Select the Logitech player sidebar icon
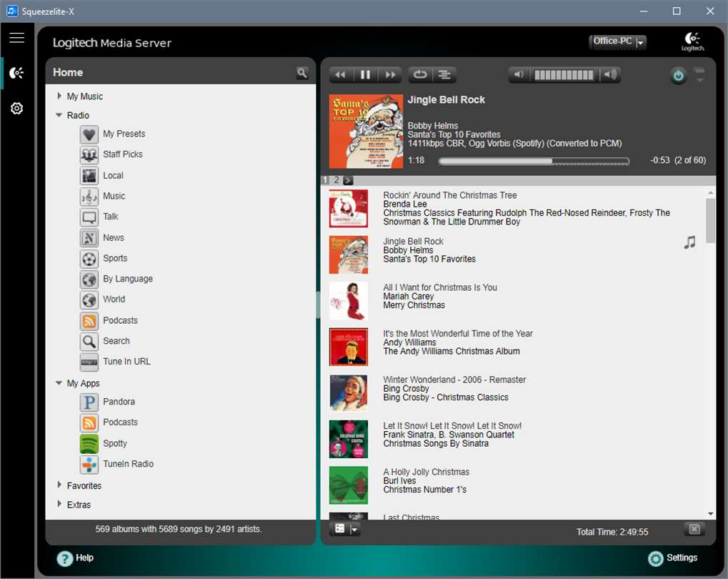 (16, 73)
